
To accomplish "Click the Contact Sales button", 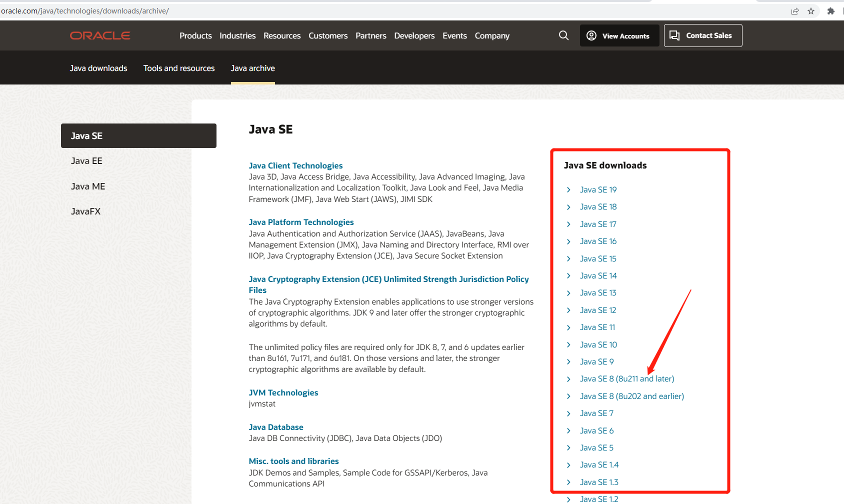I will click(x=703, y=35).
